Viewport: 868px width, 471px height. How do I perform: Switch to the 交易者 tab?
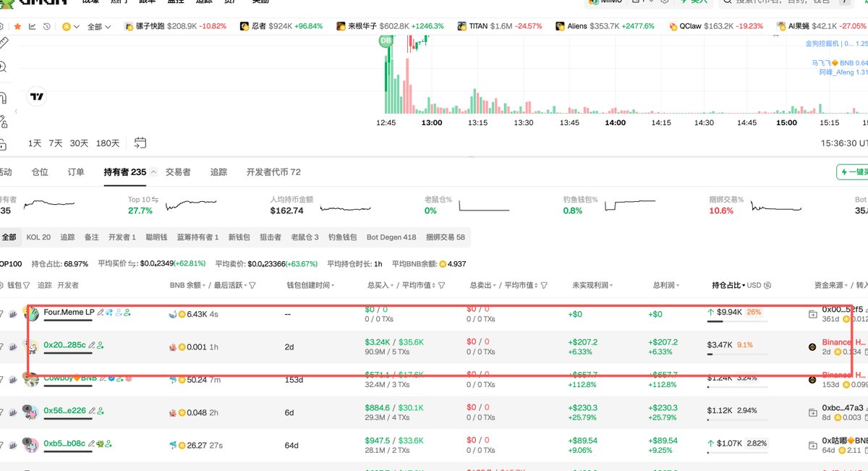[x=178, y=172]
